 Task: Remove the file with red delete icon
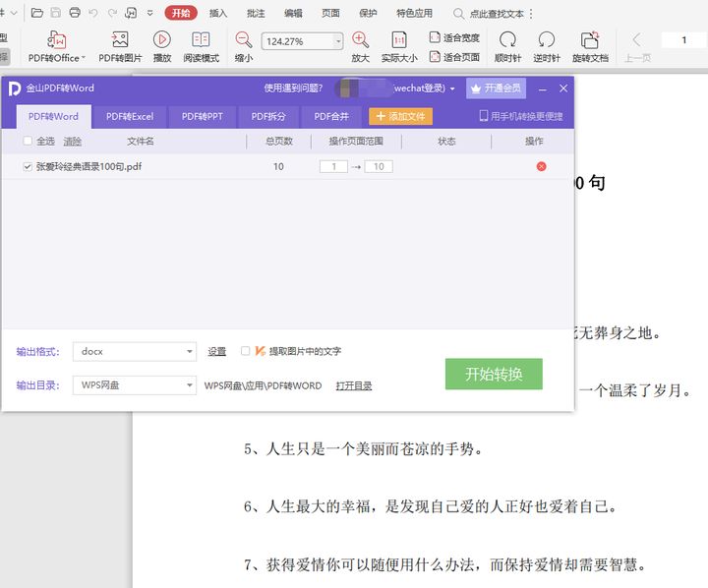tap(541, 166)
